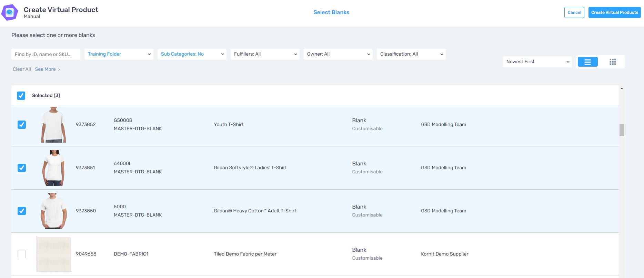Uncheck the Selected (3) select-all checkbox
644x278 pixels.
point(21,96)
